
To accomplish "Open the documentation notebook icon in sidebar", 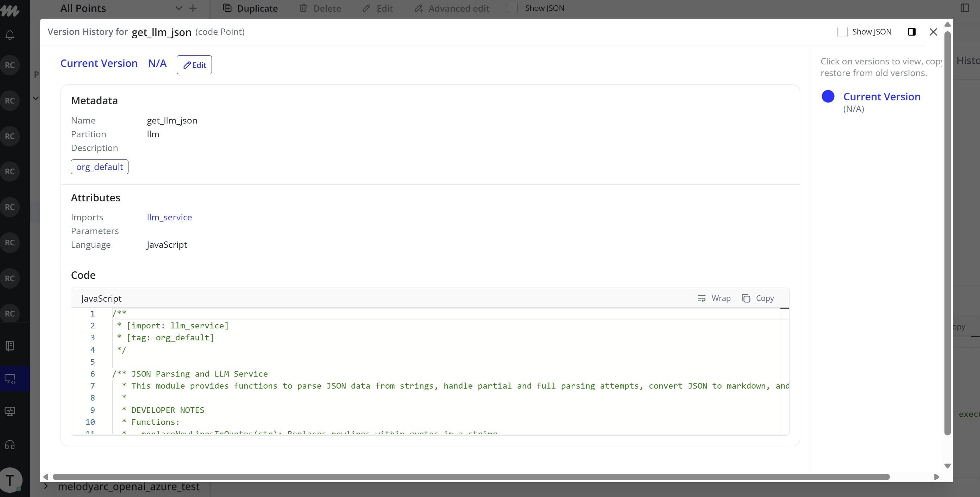I will (x=10, y=346).
